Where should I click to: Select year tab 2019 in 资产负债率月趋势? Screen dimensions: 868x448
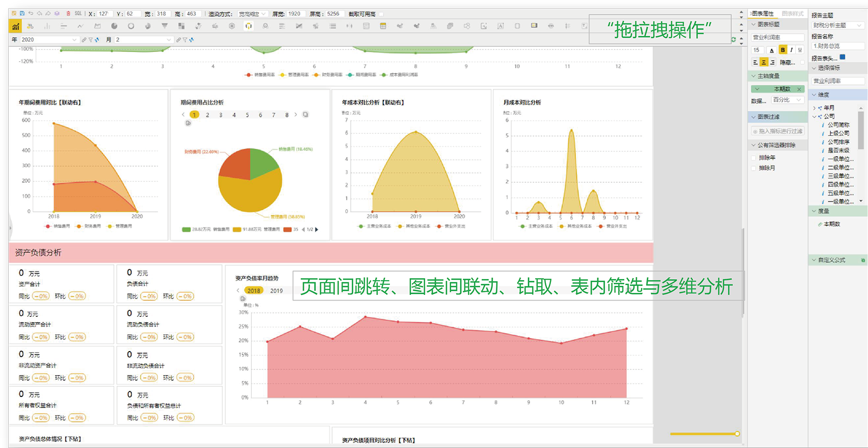tap(276, 291)
